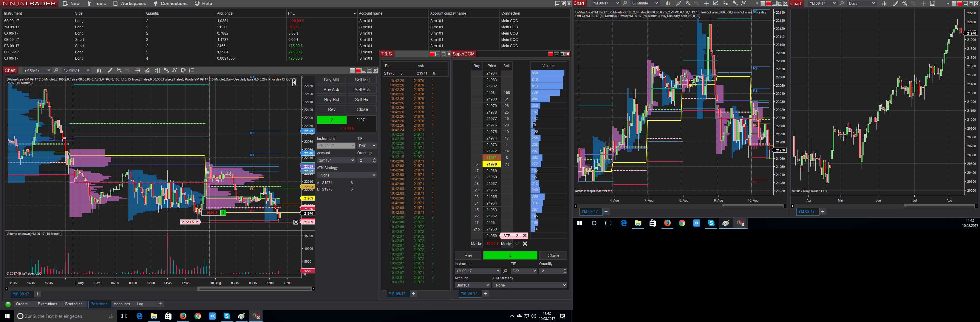Open Data Box icon in 60 Minute chart toolbar
The image size is (980, 322).
[715, 3]
